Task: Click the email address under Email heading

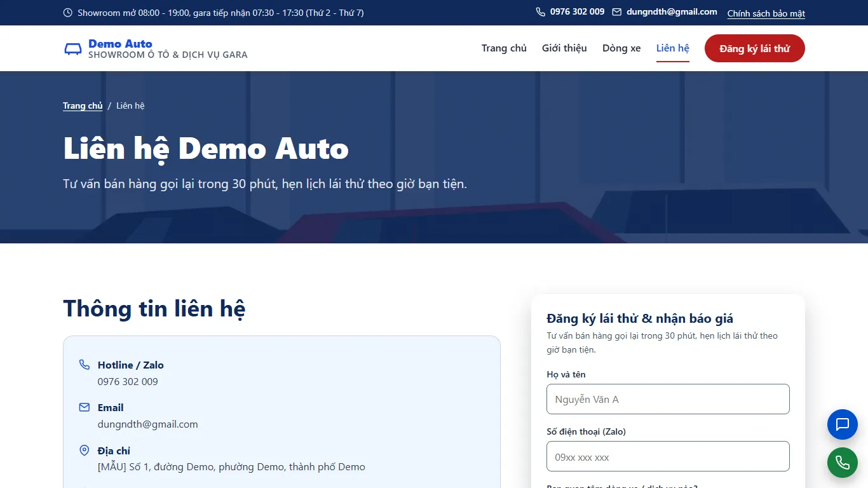Action: pyautogui.click(x=148, y=424)
